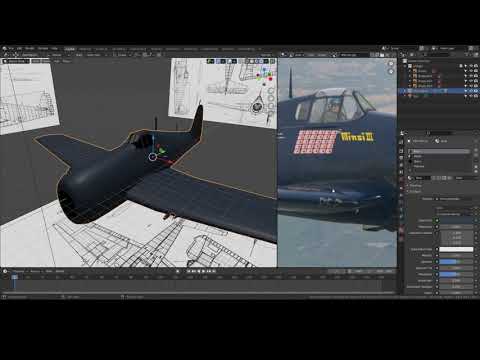Click the Metallic value slider
The height and width of the screenshot is (360, 480).
click(456, 255)
